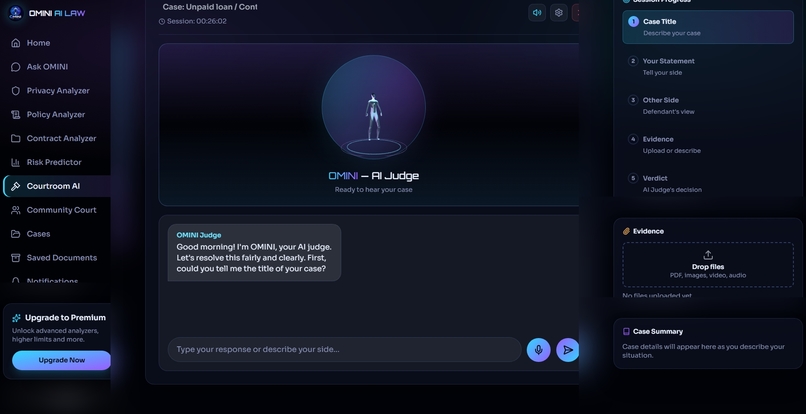Select step 5 Verdict
This screenshot has height=414, width=806.
708,184
